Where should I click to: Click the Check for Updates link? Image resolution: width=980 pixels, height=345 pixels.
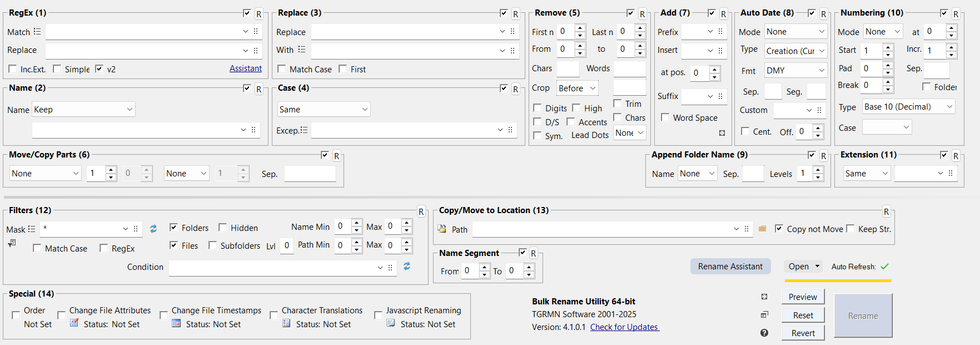click(624, 327)
